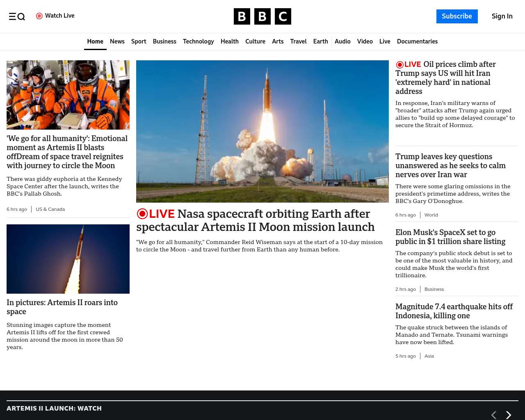The image size is (525, 420).
Task: View the In pictures Artemis II thumbnail
Action: click(68, 259)
